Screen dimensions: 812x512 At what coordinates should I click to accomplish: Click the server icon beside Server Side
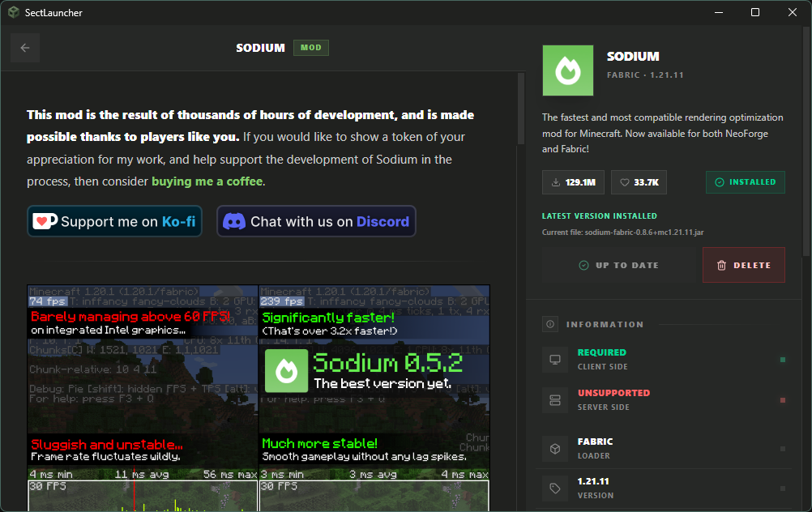[555, 399]
